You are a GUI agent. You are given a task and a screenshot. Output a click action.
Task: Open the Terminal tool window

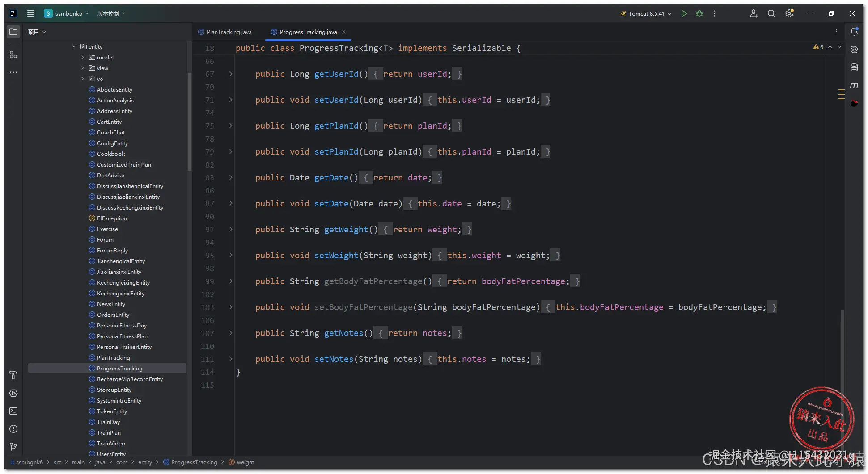coord(13,411)
